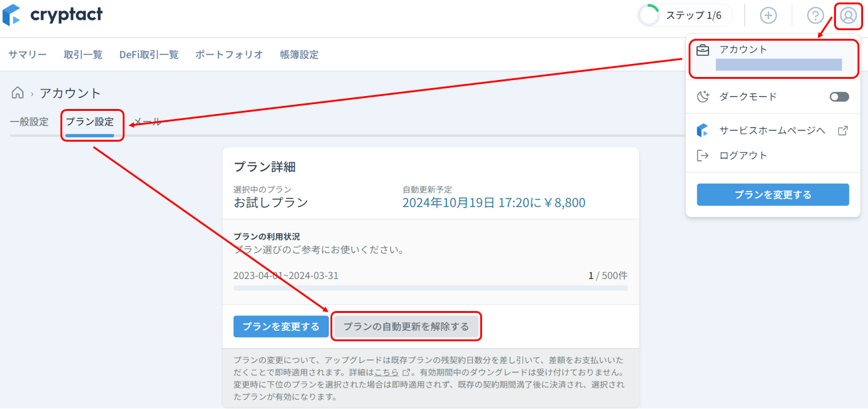Click プランの自動更新を解除する button
This screenshot has height=409, width=868.
coord(406,326)
